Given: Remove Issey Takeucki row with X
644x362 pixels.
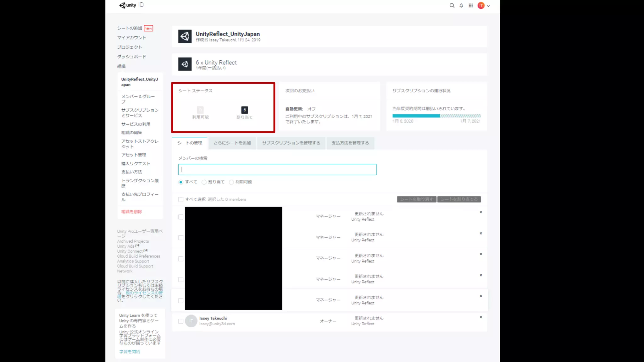Looking at the screenshot, I should [x=480, y=317].
